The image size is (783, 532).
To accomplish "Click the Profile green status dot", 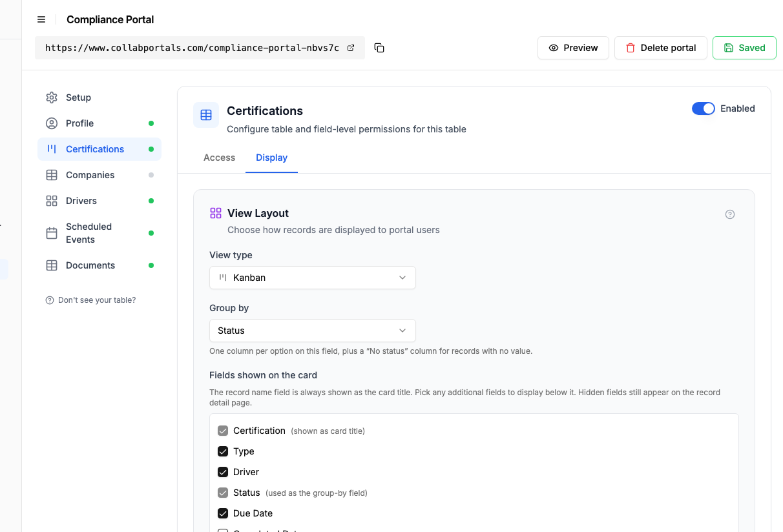I will point(151,123).
